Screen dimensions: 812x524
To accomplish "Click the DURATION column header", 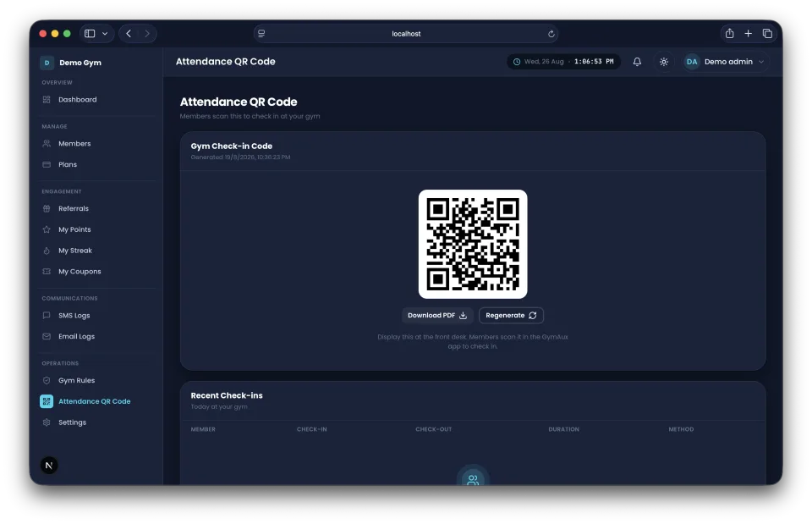I will 564,429.
